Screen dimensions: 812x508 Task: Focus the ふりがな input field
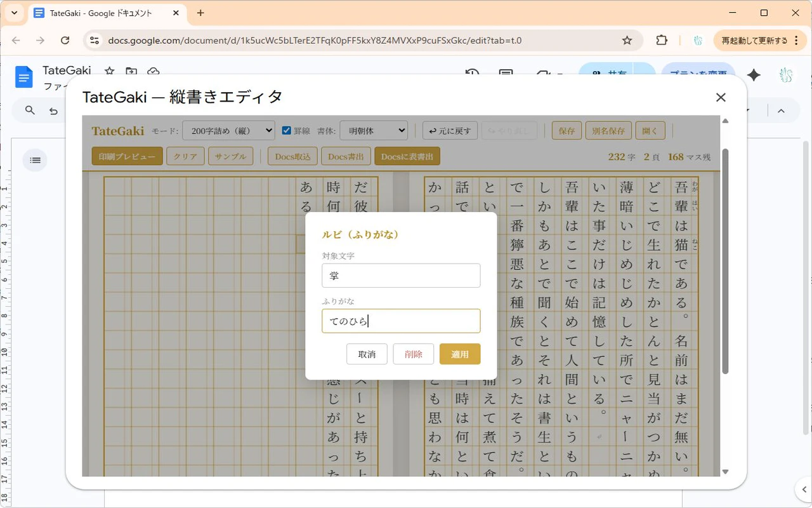[401, 321]
